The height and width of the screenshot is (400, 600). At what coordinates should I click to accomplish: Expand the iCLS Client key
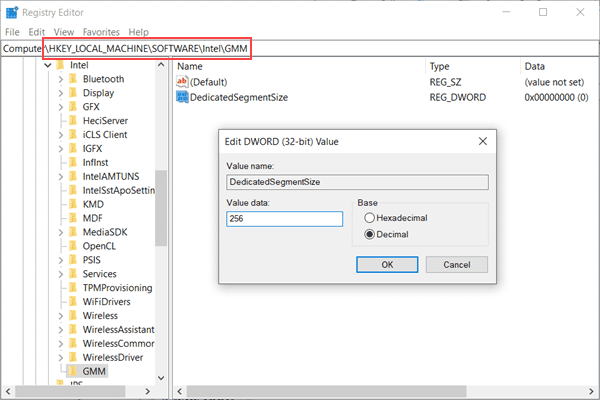tap(60, 135)
